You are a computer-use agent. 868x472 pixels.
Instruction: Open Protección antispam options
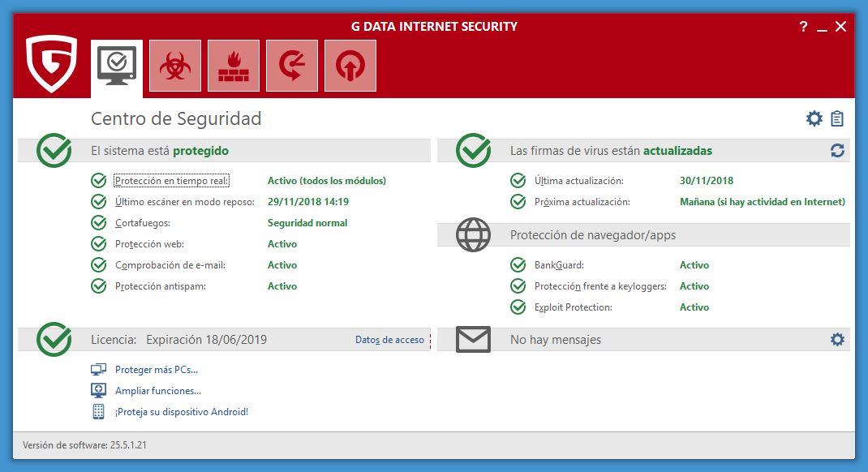pyautogui.click(x=161, y=286)
